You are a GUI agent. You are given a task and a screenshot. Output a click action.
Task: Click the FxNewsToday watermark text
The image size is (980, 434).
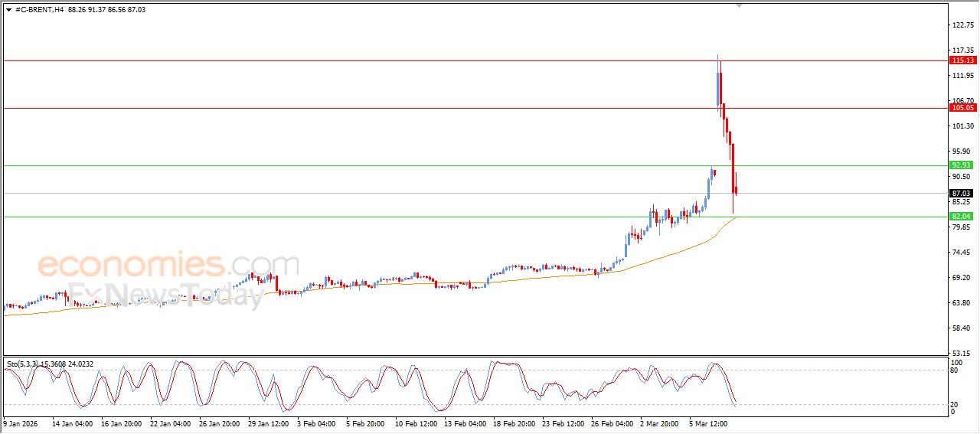click(x=165, y=293)
